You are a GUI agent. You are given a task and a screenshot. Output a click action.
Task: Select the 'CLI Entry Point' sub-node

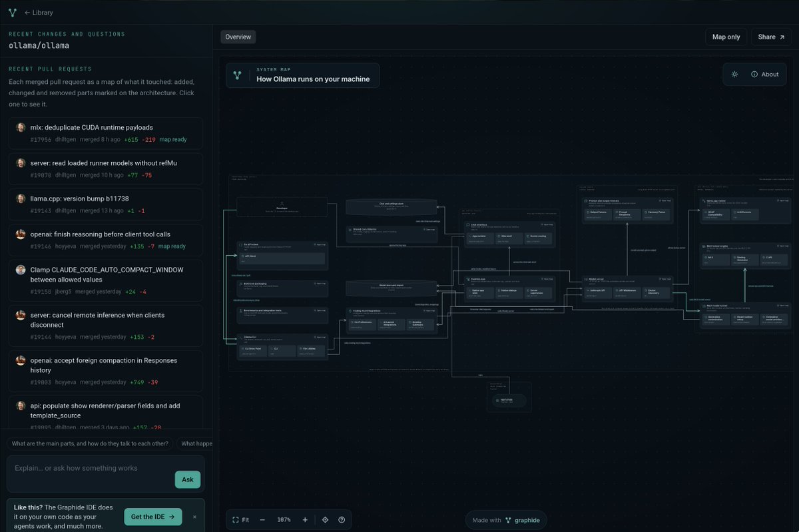(x=253, y=351)
